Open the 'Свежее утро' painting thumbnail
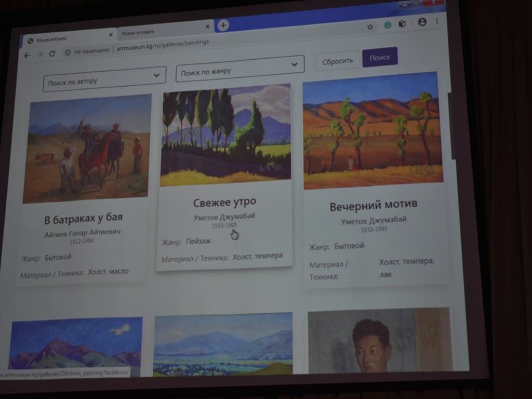 (226, 135)
